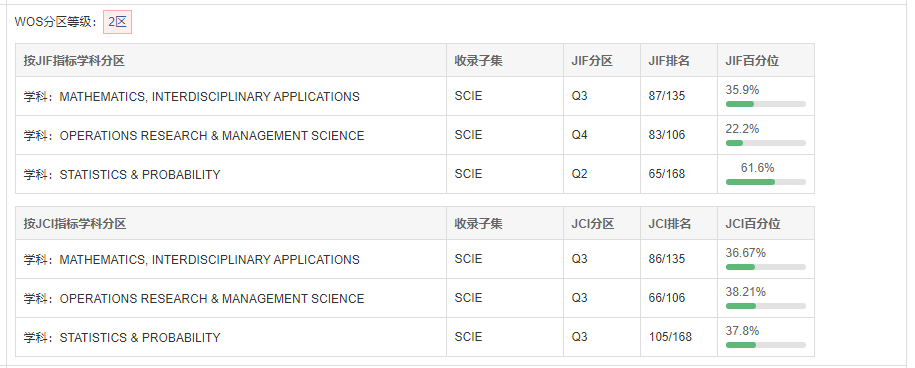Click JCI row MATHEMATICS, INTERDISCIPLINARY APPLICATIONS

point(415,259)
